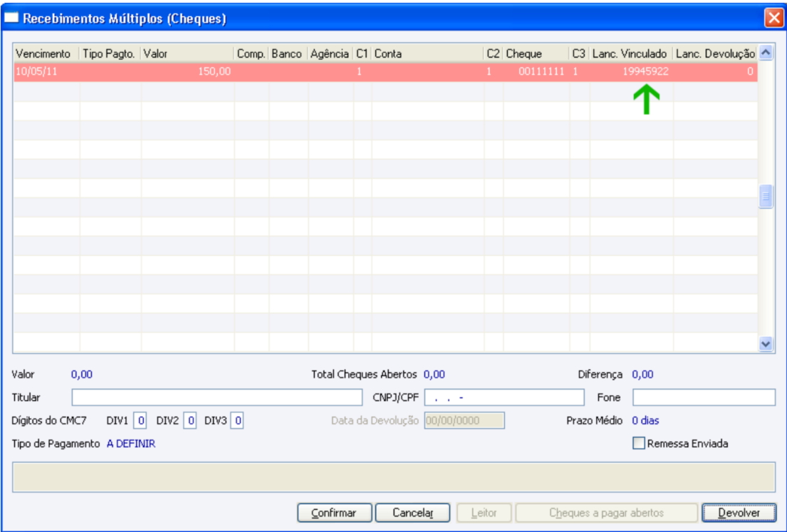Image resolution: width=787 pixels, height=532 pixels.
Task: Click the Lanc. Devolução column header
Action: (715, 53)
